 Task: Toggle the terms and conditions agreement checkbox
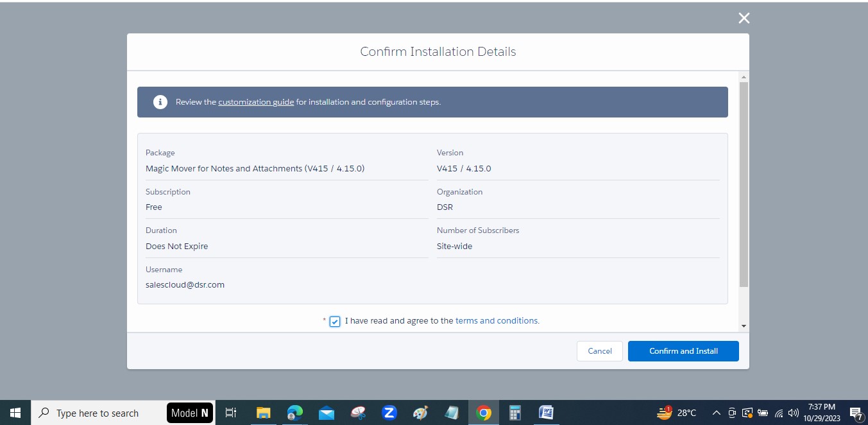pos(335,321)
